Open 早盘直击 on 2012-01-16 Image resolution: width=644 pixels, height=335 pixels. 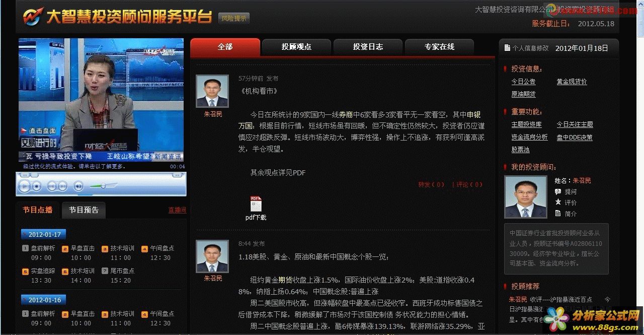pyautogui.click(x=78, y=318)
